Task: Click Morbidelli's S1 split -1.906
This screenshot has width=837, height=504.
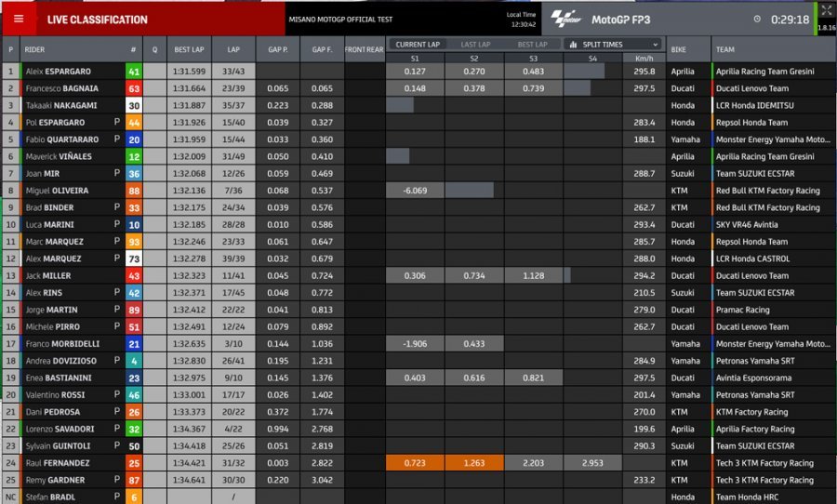Action: pyautogui.click(x=415, y=344)
